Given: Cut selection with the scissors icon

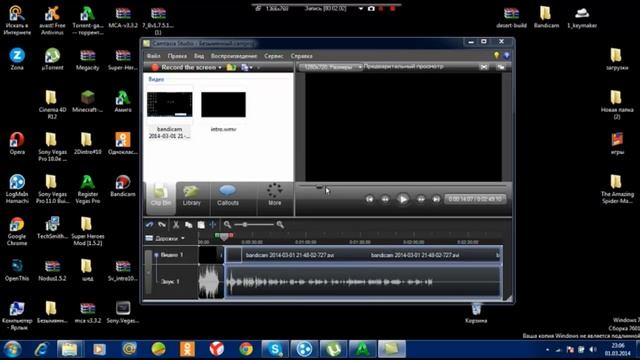Looking at the screenshot, I should click(176, 224).
